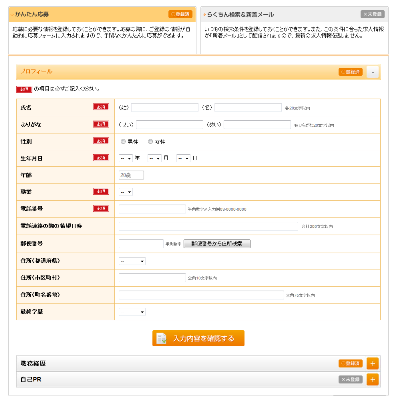Click the family name (姓) input field

point(165,107)
